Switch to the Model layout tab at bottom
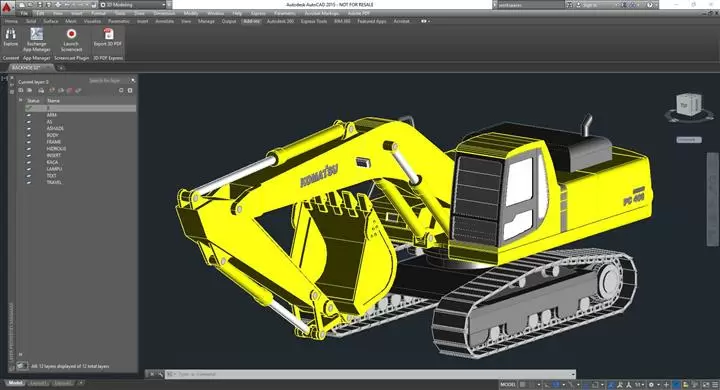The image size is (720, 390). point(15,383)
